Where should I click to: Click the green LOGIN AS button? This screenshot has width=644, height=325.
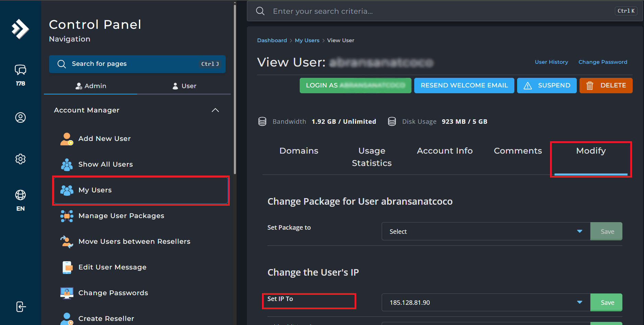(356, 85)
